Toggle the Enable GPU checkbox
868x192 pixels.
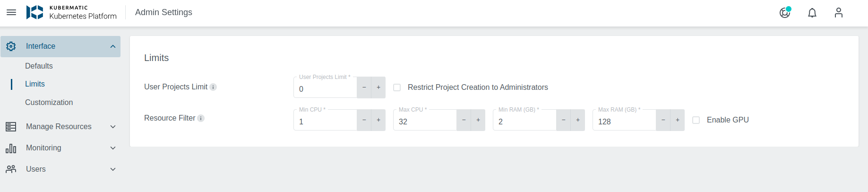696,120
